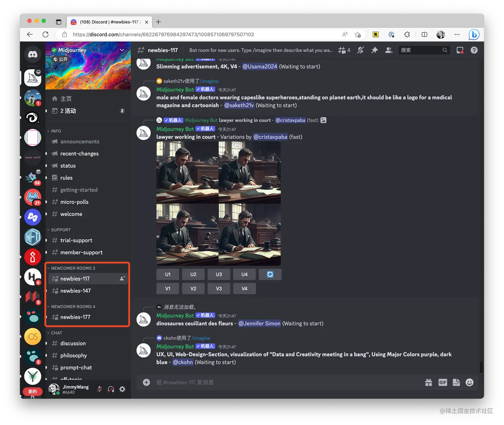This screenshot has height=425, width=504.
Task: Click the V4 variation button
Action: point(244,288)
